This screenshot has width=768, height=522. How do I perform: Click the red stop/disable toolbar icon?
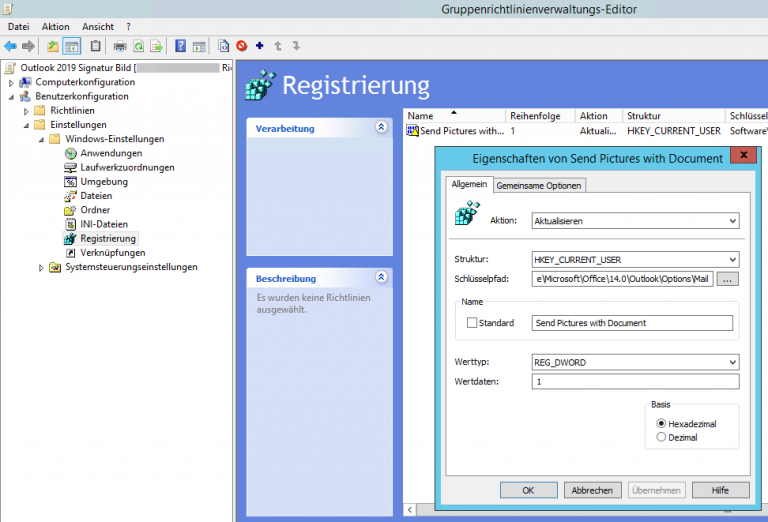tap(241, 46)
